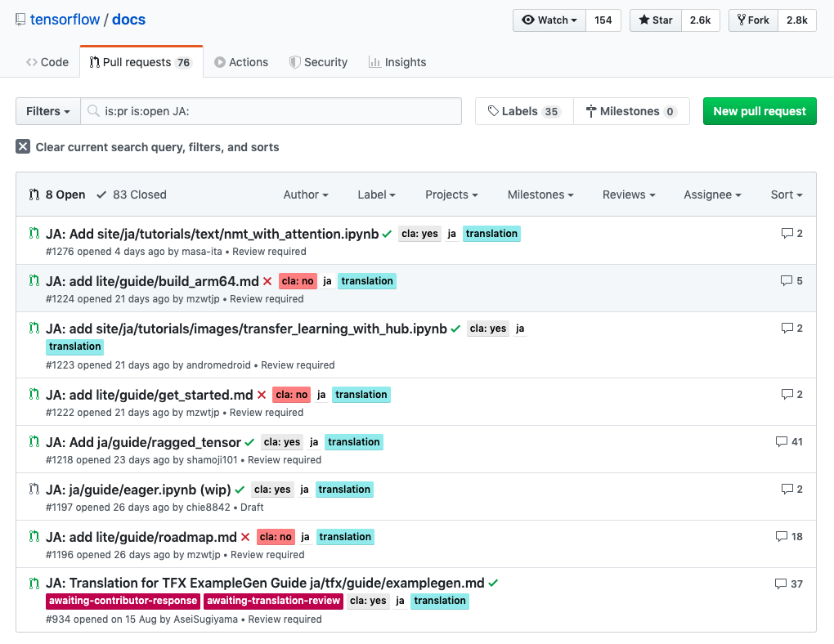
Task: Click green check status on nmt_with_attention PR
Action: coord(387,234)
